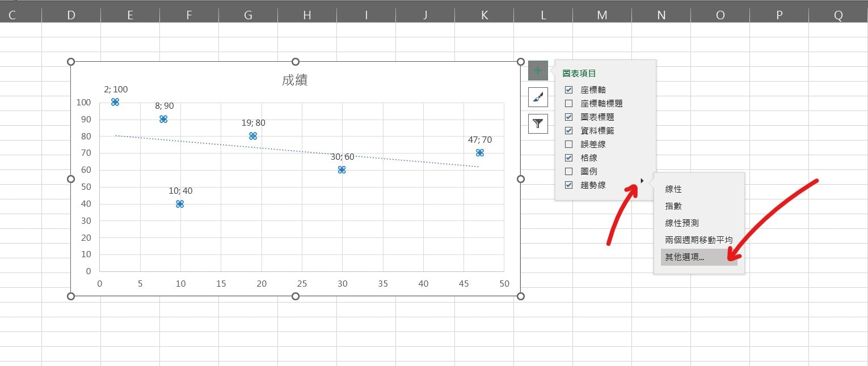
Task: Click the green plus Chart Elements button
Action: (538, 71)
